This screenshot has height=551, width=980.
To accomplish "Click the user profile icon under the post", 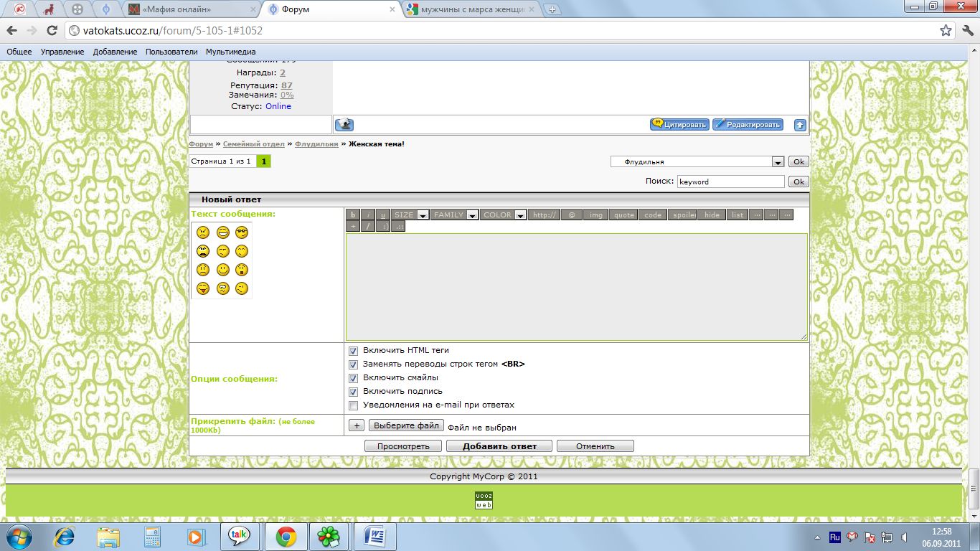I will (x=344, y=125).
